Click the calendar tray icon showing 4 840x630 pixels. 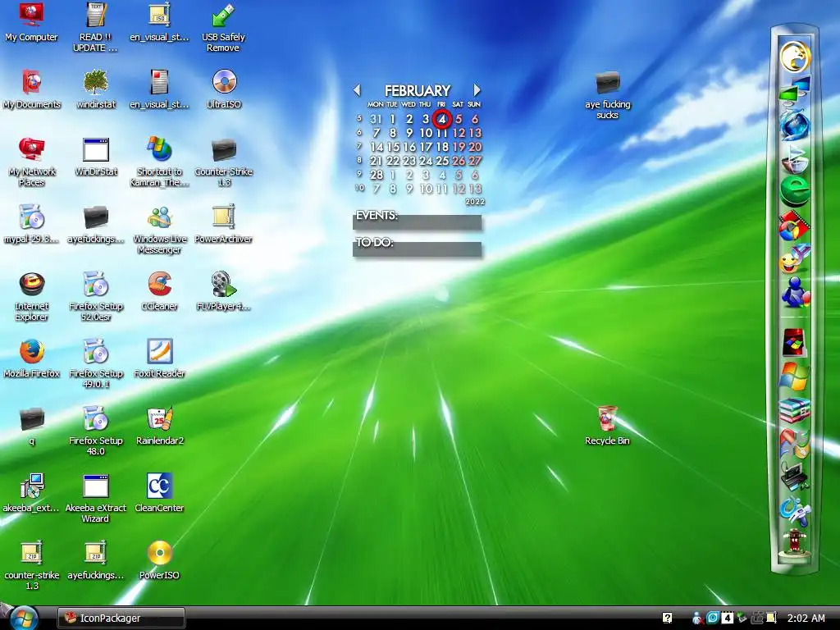coord(727,618)
